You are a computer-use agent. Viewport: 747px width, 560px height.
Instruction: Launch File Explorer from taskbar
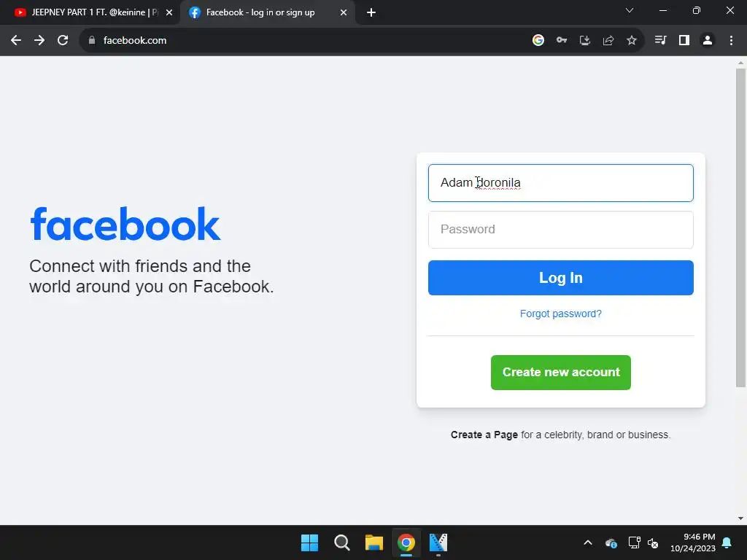[374, 542]
